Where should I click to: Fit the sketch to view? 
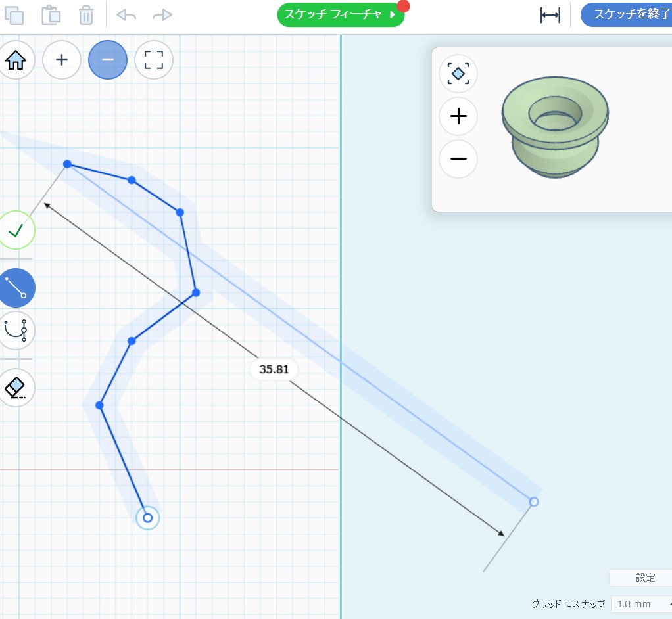tap(154, 60)
